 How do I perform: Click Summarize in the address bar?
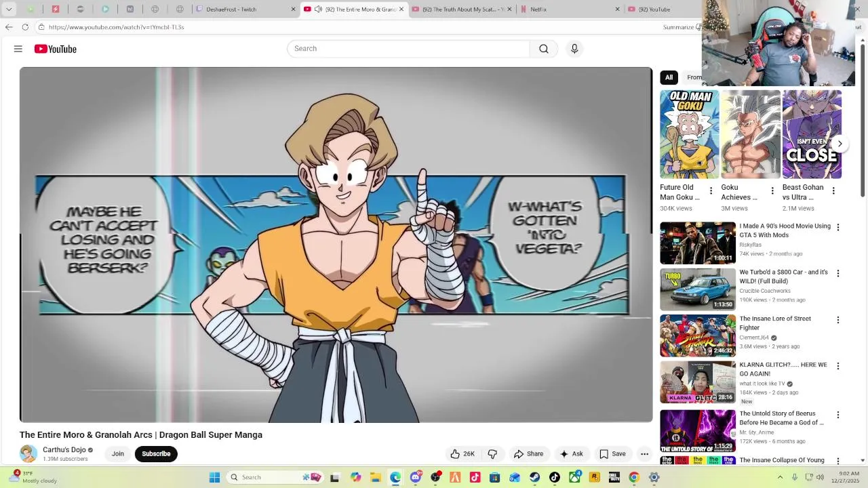679,27
